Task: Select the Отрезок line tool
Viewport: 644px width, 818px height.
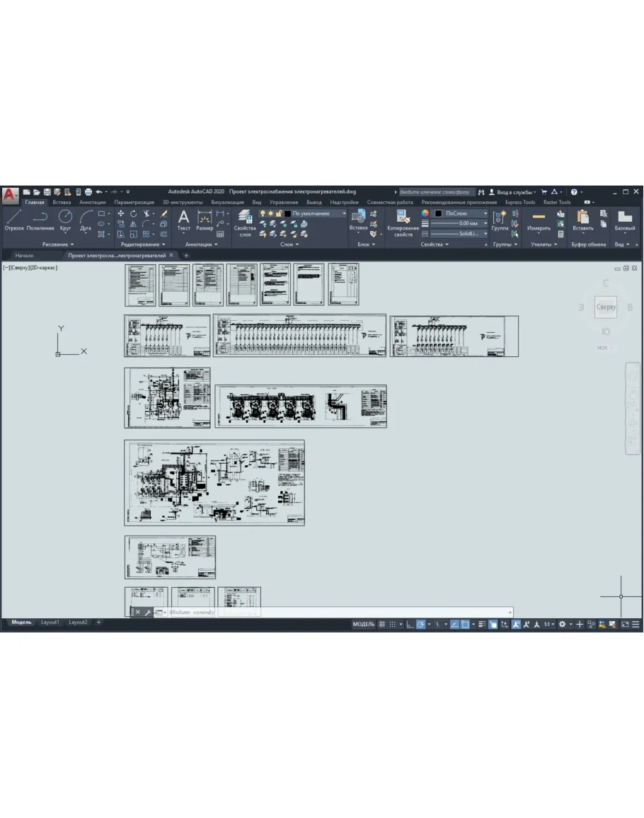Action: [x=14, y=219]
